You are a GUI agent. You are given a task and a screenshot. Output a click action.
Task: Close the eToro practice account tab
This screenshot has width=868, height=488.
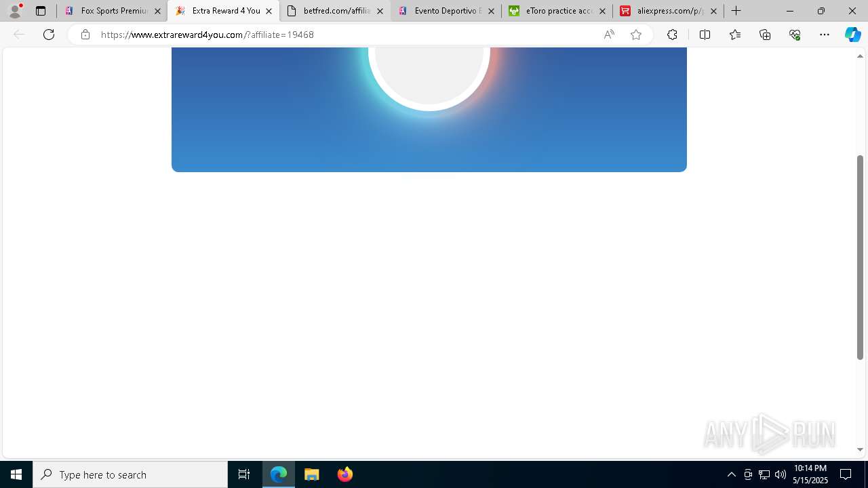[602, 12]
